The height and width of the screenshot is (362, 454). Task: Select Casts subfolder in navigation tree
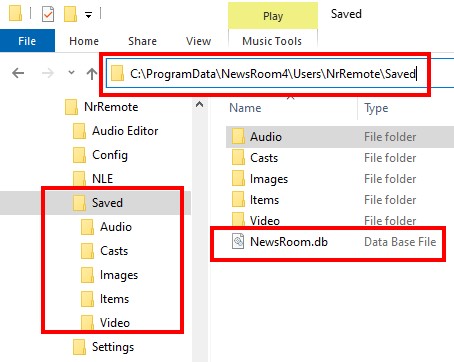point(104,251)
